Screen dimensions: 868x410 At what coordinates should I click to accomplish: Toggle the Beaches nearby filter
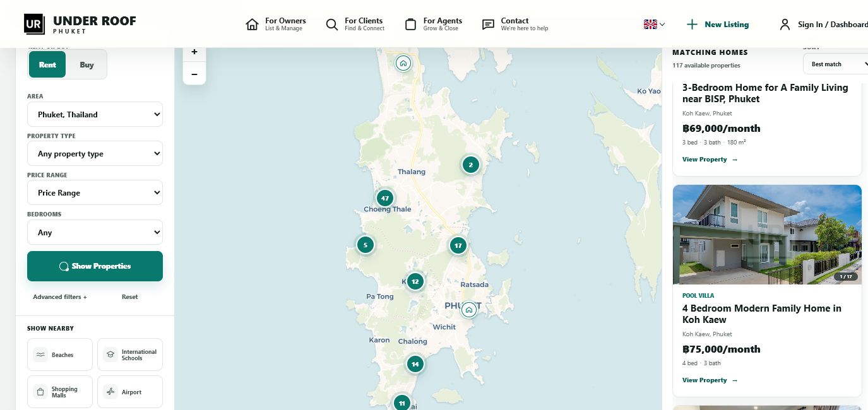click(60, 354)
